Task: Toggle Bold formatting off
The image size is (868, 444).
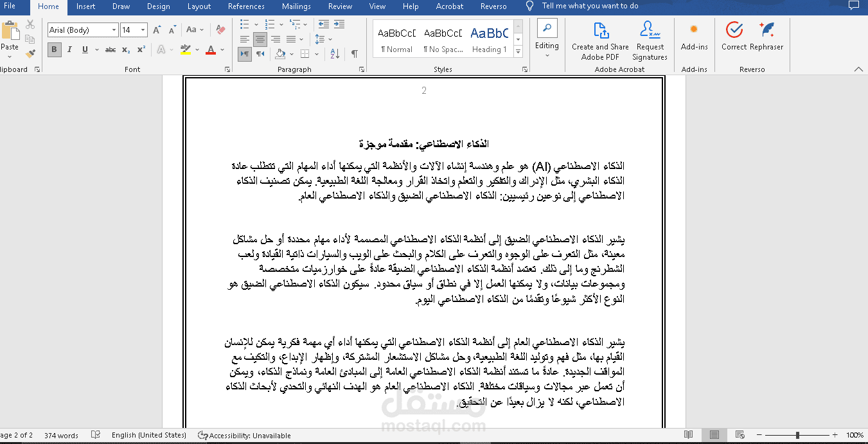Action: point(55,49)
